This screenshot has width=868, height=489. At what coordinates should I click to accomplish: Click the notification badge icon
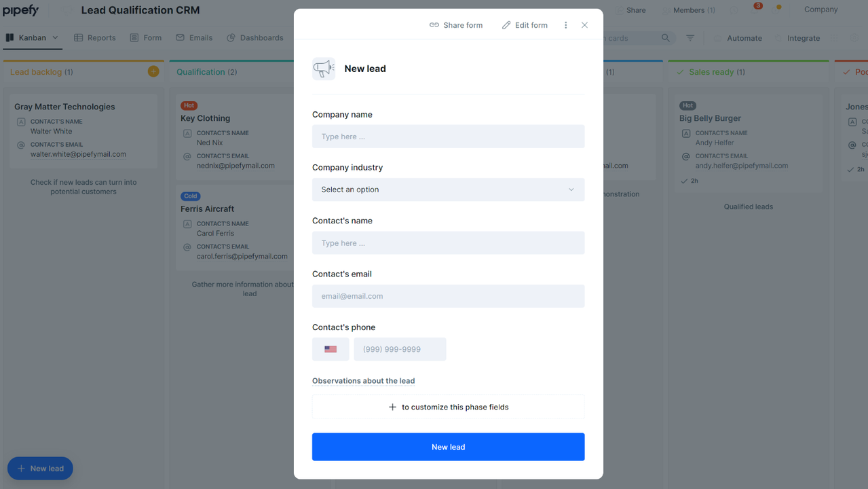(x=758, y=6)
